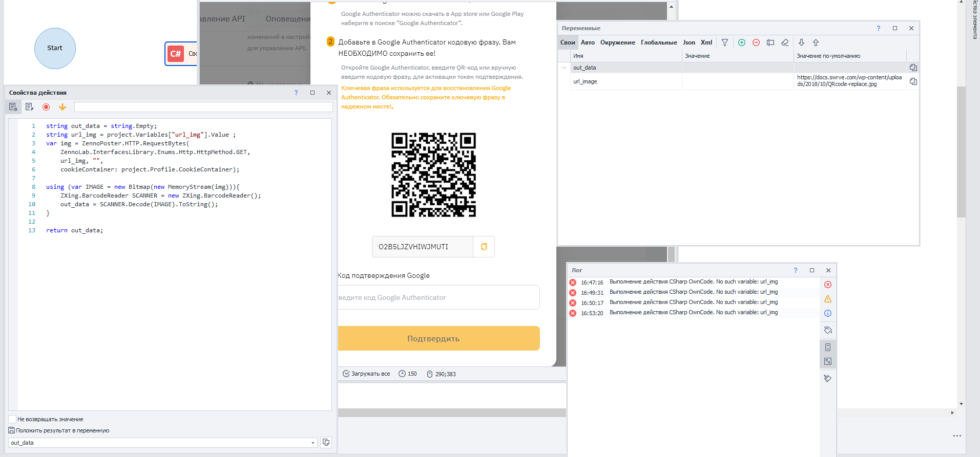The image size is (980, 457).
Task: Switch to Авто variables tab
Action: coord(588,42)
